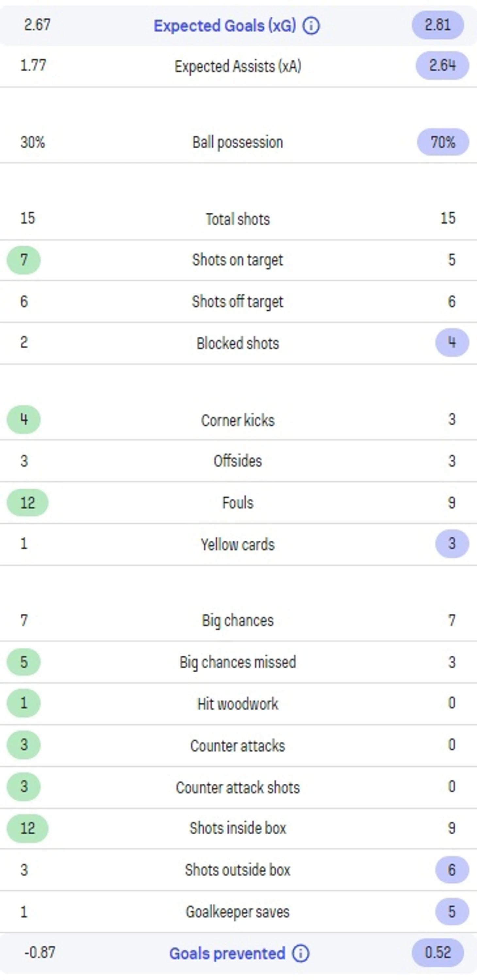Click the highlighted 2.81 xG value
477x980 pixels.
(x=437, y=25)
